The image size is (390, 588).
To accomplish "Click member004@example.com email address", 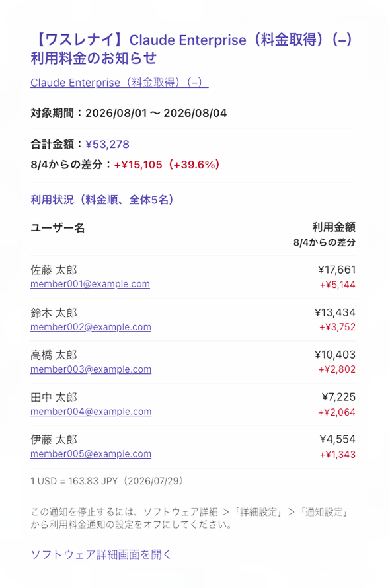I will pyautogui.click(x=91, y=412).
